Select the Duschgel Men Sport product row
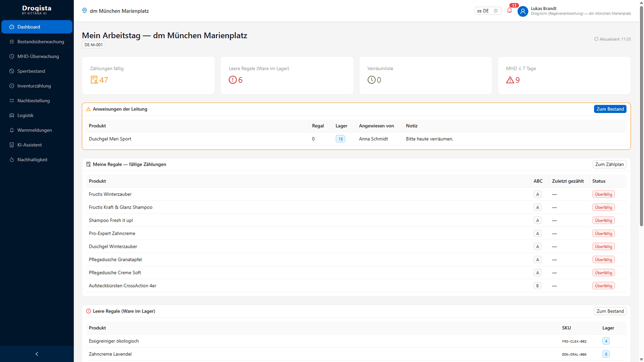The width and height of the screenshot is (644, 362). click(x=356, y=139)
